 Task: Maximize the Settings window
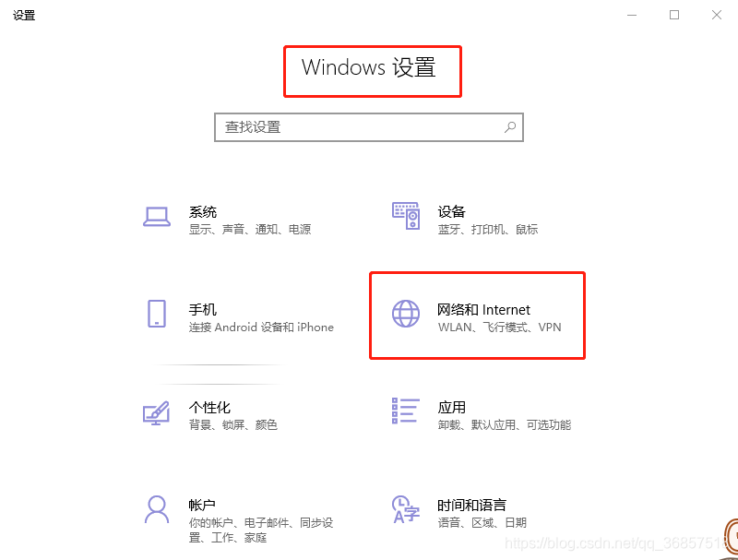point(674,15)
